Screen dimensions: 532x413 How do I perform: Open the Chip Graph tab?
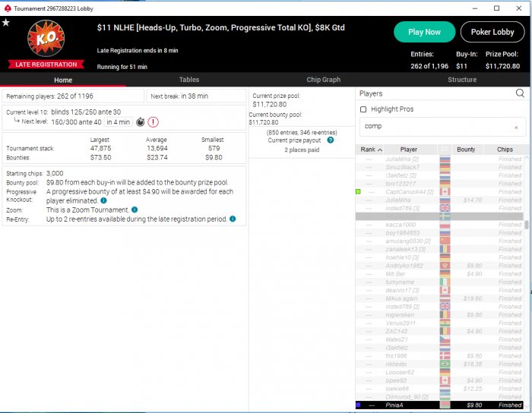click(x=323, y=80)
